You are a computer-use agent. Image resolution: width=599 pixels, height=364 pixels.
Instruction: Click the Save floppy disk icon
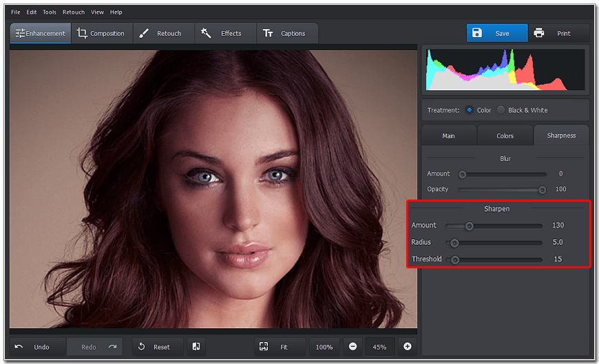click(476, 33)
